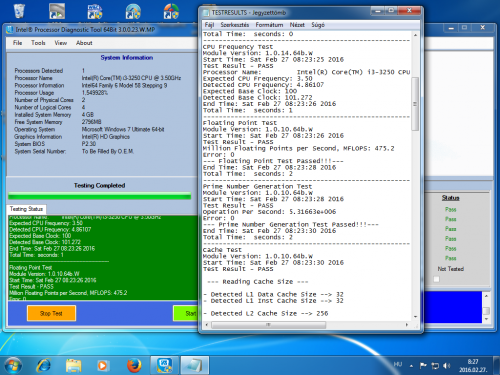Open the View menu in Intel Diagnostic Tool

(x=61, y=43)
